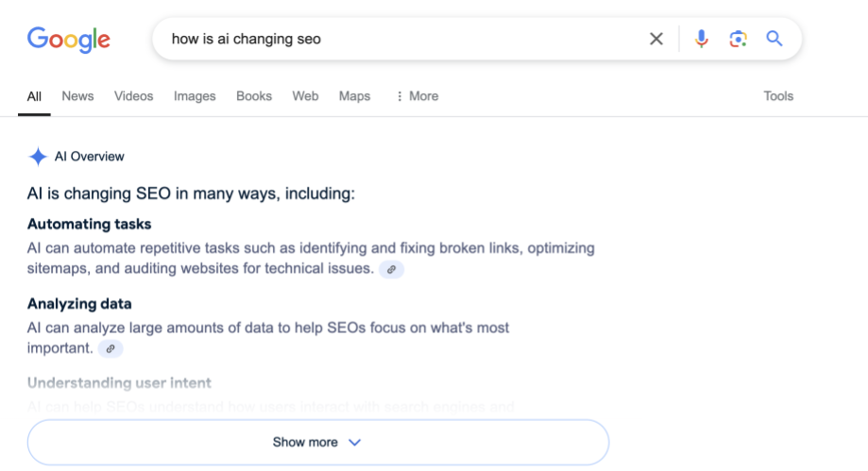Switch to the Videos tab
The height and width of the screenshot is (471, 868).
coord(133,96)
